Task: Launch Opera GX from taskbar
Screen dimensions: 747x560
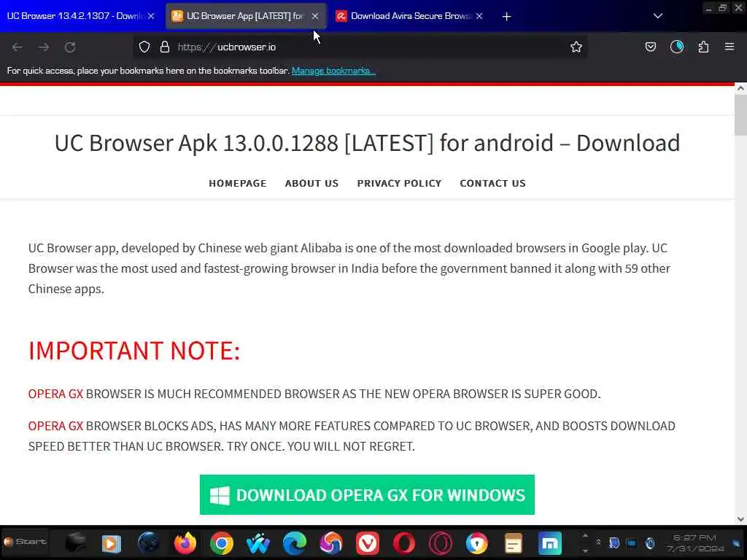Action: pyautogui.click(x=441, y=543)
